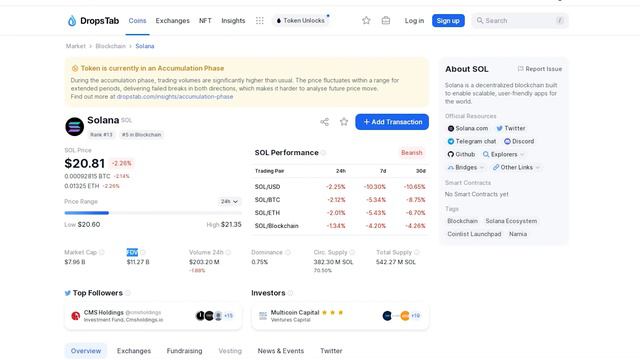The height and width of the screenshot is (360, 640).
Task: Open the Exchanges menu item
Action: (x=172, y=20)
